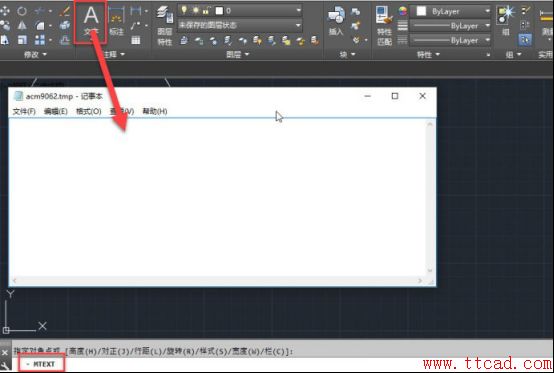Open Notepad File (文件) menu
Screen dimensions: 554x373
click(24, 112)
